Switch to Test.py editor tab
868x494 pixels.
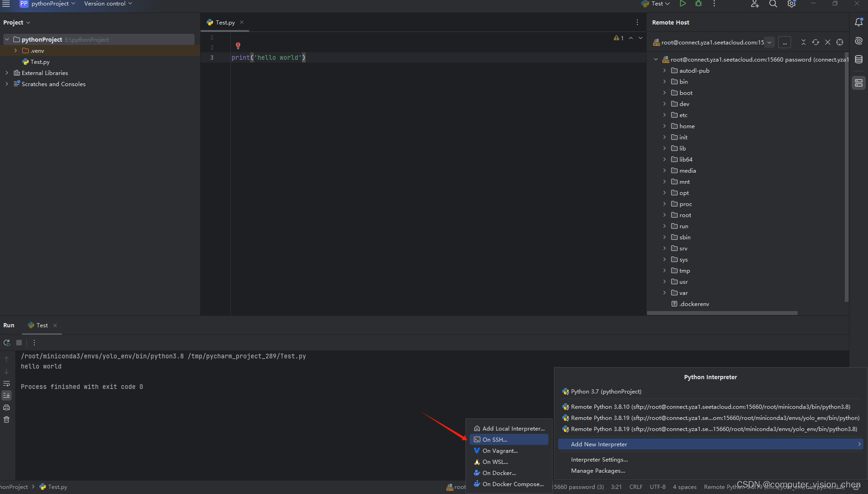pos(225,22)
